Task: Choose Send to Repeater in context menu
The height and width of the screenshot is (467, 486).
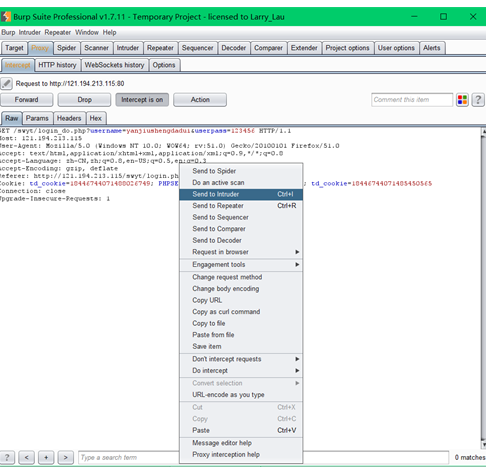Action: click(241, 206)
